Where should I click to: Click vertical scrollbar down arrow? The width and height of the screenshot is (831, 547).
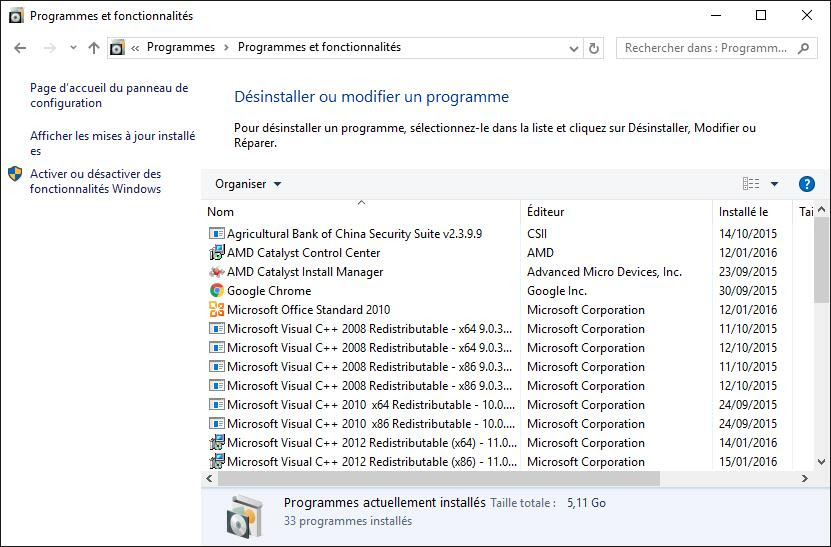point(821,462)
